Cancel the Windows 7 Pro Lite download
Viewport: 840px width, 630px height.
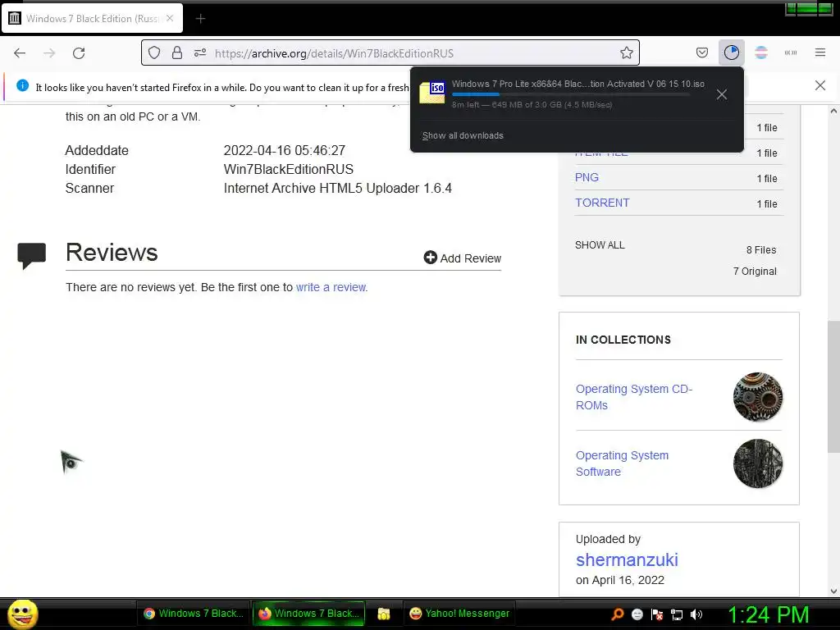tap(722, 94)
